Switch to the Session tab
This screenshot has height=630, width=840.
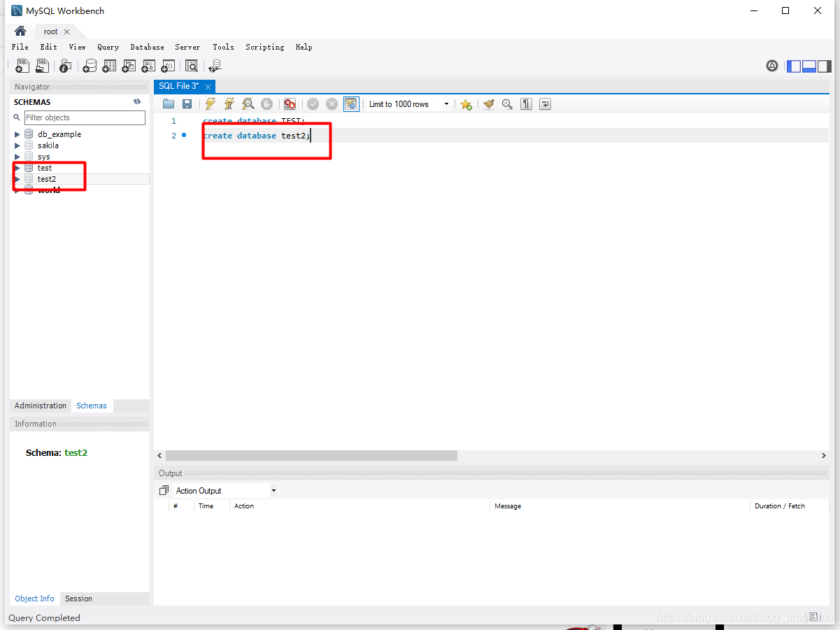pyautogui.click(x=78, y=599)
